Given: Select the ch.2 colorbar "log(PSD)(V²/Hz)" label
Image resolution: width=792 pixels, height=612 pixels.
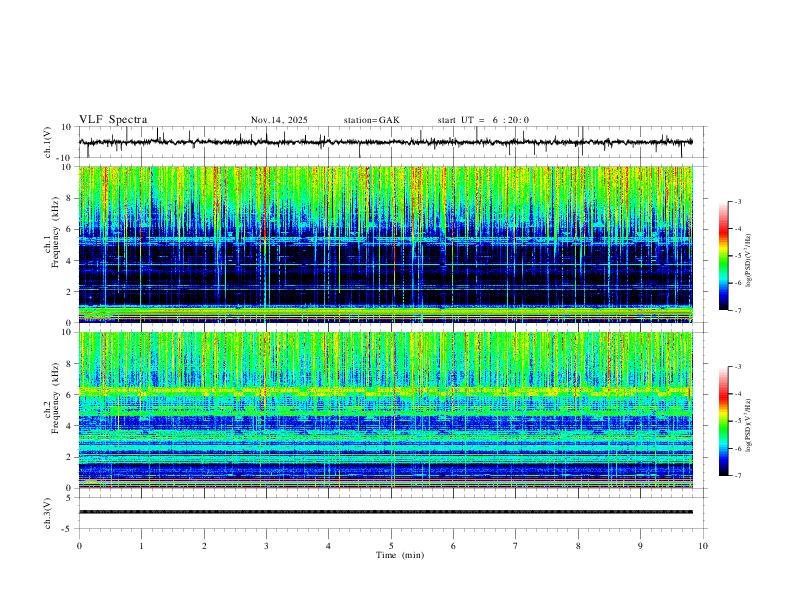Looking at the screenshot, I should [749, 426].
